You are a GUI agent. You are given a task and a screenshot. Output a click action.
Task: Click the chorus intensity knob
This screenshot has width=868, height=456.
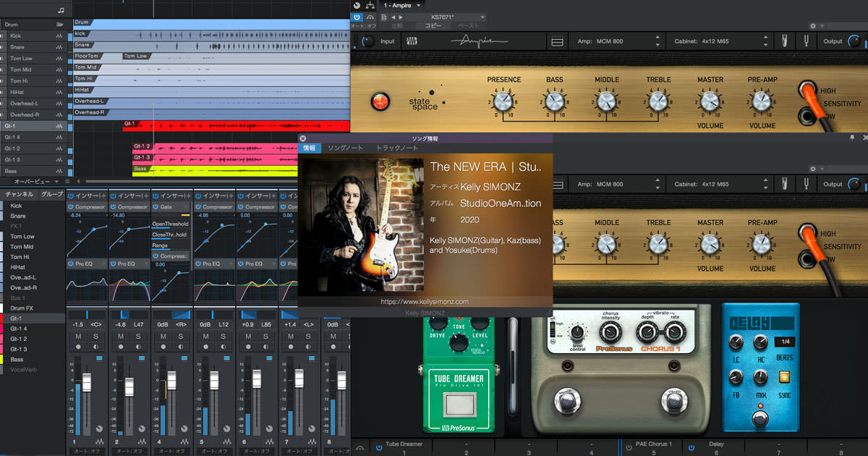(610, 332)
